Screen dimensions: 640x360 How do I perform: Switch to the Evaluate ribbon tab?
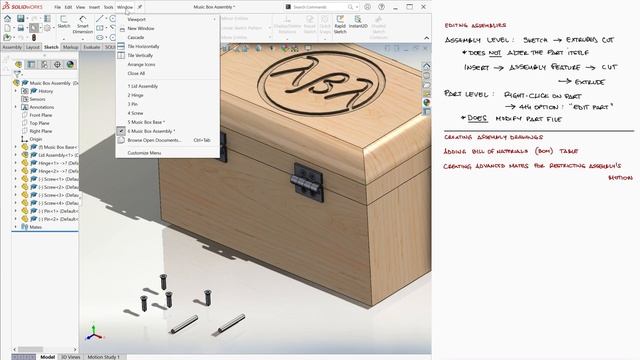tap(91, 47)
